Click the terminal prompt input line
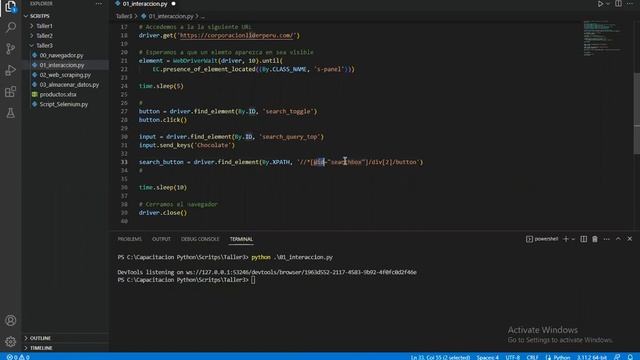 (x=253, y=280)
